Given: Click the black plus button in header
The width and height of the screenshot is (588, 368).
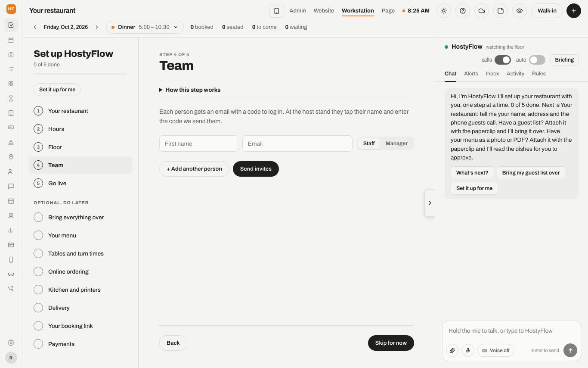Looking at the screenshot, I should click(x=574, y=11).
